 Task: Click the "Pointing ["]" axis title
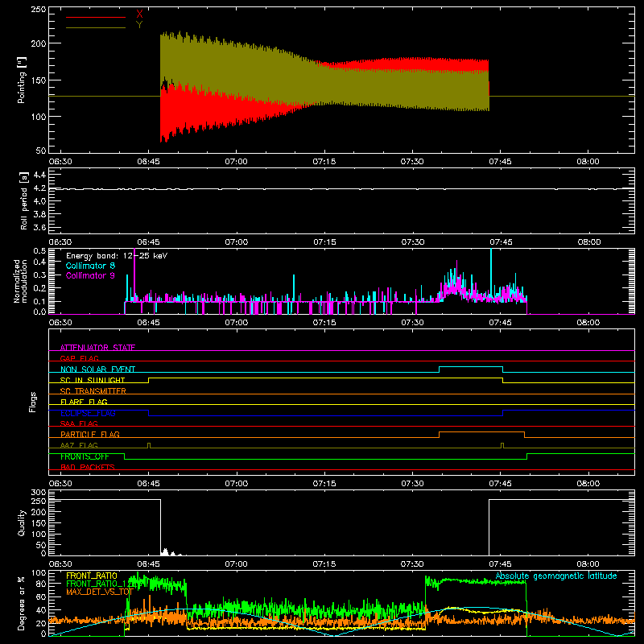[x=21, y=80]
